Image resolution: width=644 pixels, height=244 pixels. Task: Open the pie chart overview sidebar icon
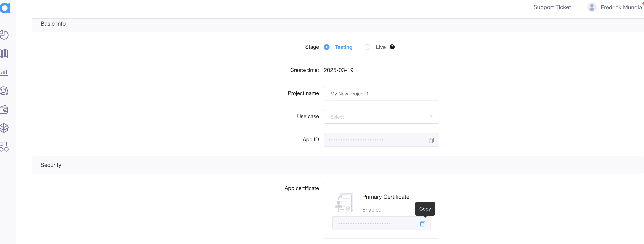tap(4, 35)
